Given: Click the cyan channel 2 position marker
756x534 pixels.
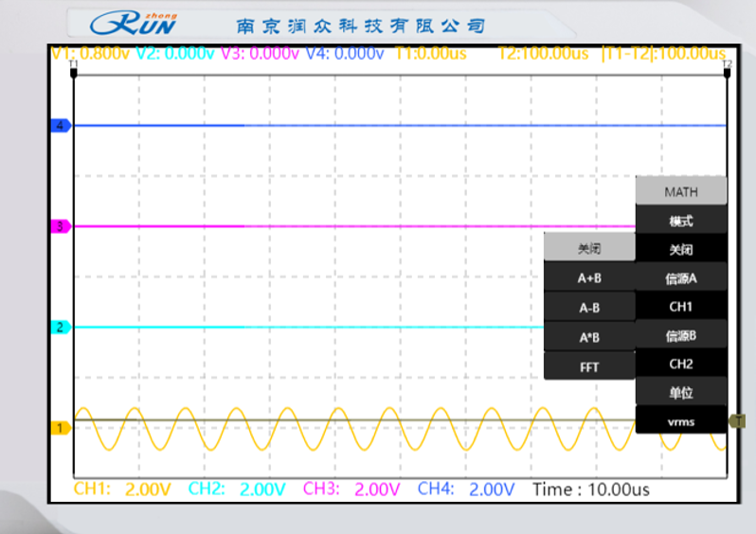Looking at the screenshot, I should tap(60, 328).
